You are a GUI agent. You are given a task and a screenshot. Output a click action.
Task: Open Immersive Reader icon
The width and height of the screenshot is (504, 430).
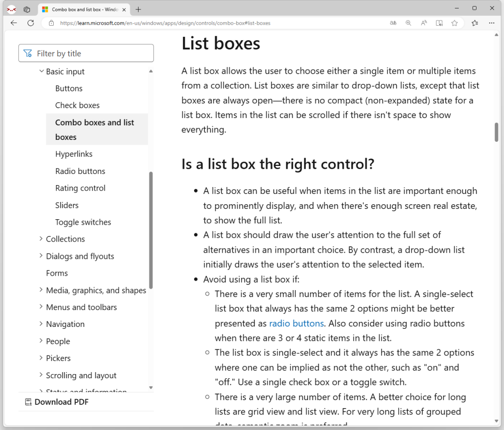point(439,23)
